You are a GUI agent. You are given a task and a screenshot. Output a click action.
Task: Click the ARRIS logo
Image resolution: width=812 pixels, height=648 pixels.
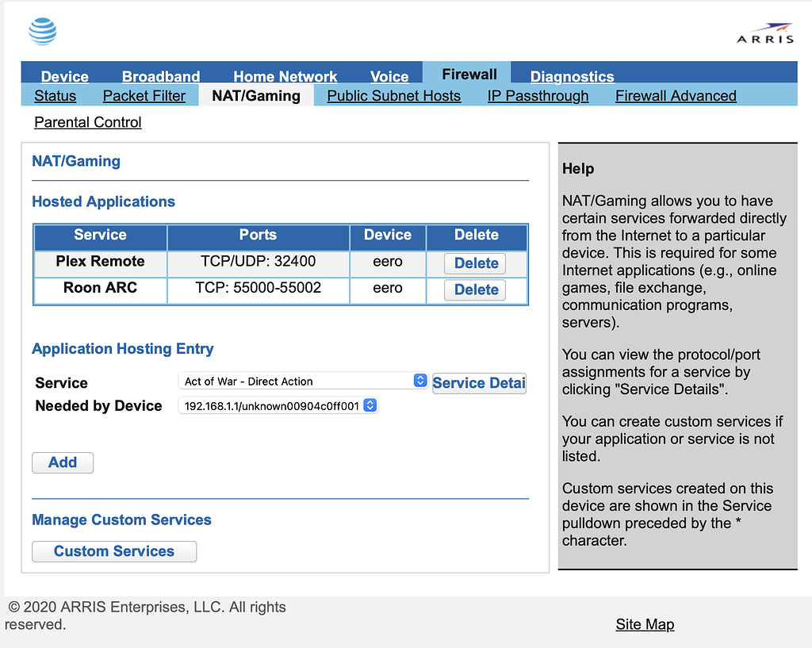(x=764, y=33)
